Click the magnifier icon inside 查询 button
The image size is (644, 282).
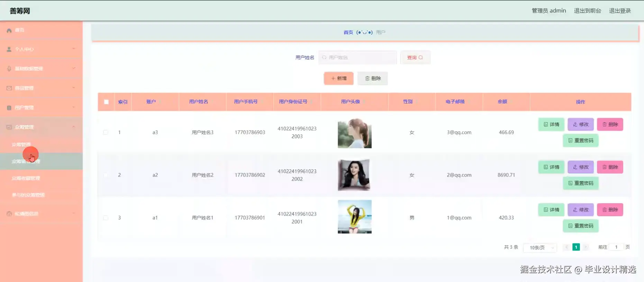tap(421, 58)
